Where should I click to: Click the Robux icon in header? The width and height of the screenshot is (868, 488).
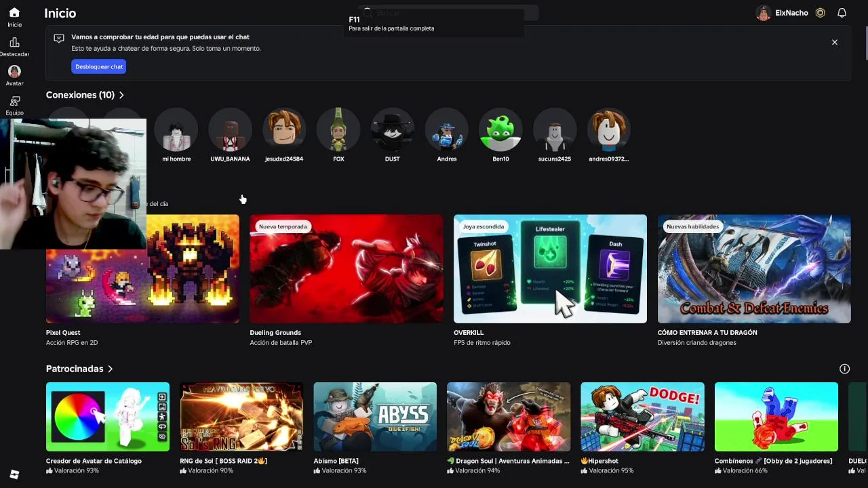click(820, 13)
